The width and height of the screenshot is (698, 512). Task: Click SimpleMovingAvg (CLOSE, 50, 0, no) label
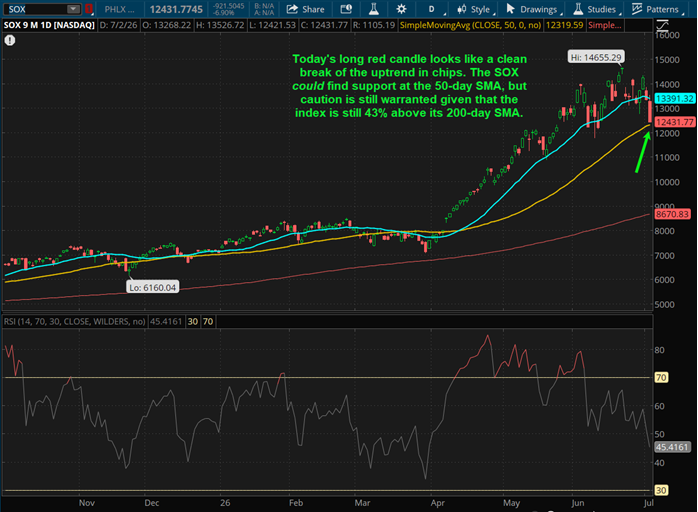[470, 25]
